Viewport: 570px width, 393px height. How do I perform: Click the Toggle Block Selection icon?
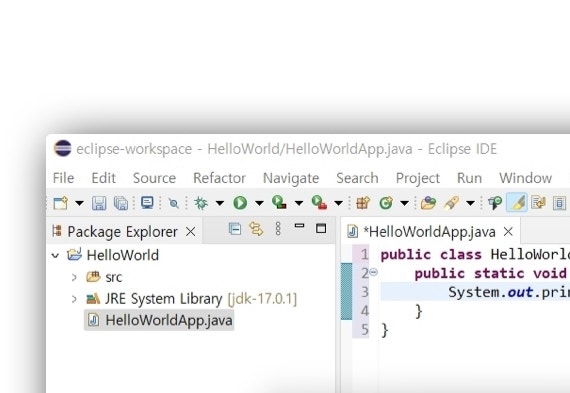(559, 203)
